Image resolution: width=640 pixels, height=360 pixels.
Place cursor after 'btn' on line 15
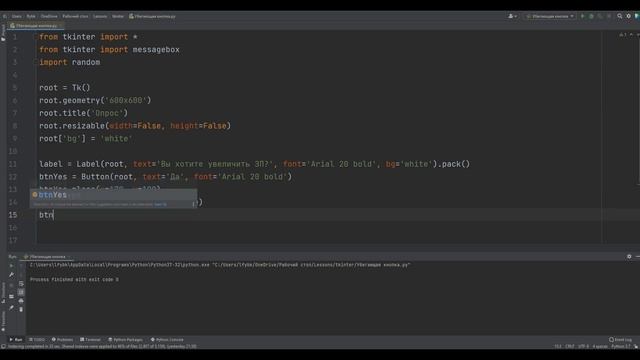pyautogui.click(x=53, y=215)
